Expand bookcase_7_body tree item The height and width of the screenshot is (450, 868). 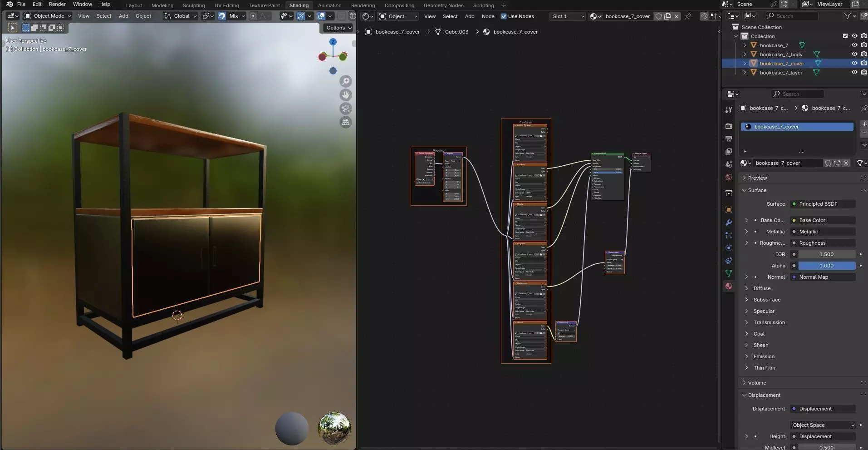coord(745,54)
